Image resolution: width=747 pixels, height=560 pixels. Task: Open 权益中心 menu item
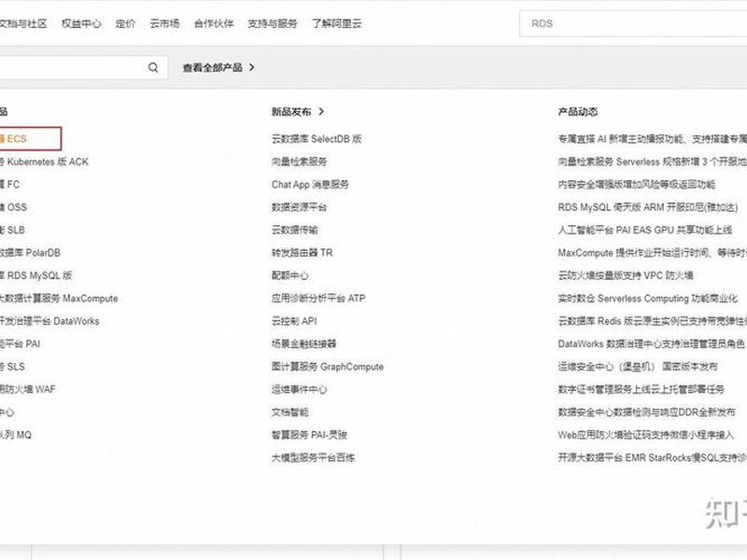[81, 24]
